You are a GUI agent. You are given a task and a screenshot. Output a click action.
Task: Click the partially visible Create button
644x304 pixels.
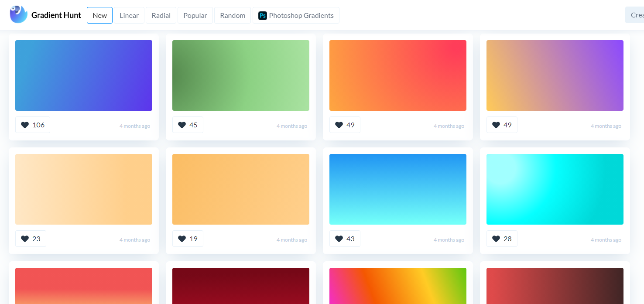click(x=635, y=15)
